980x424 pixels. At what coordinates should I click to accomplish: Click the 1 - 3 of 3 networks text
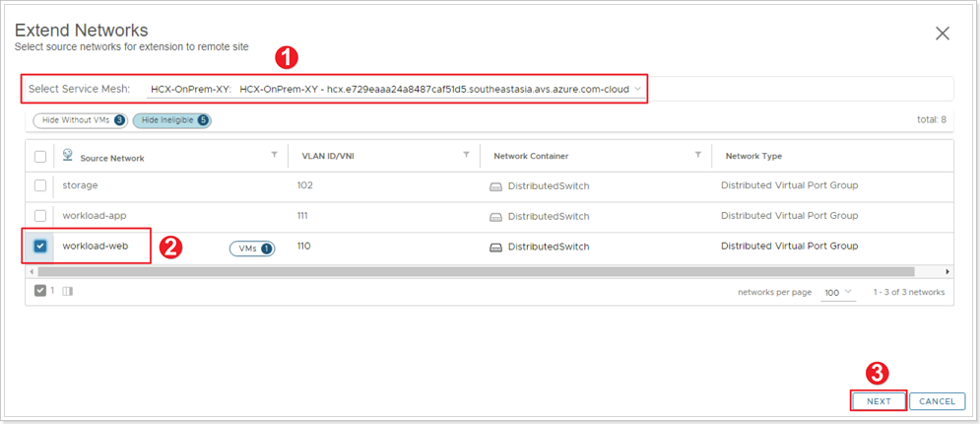(909, 292)
